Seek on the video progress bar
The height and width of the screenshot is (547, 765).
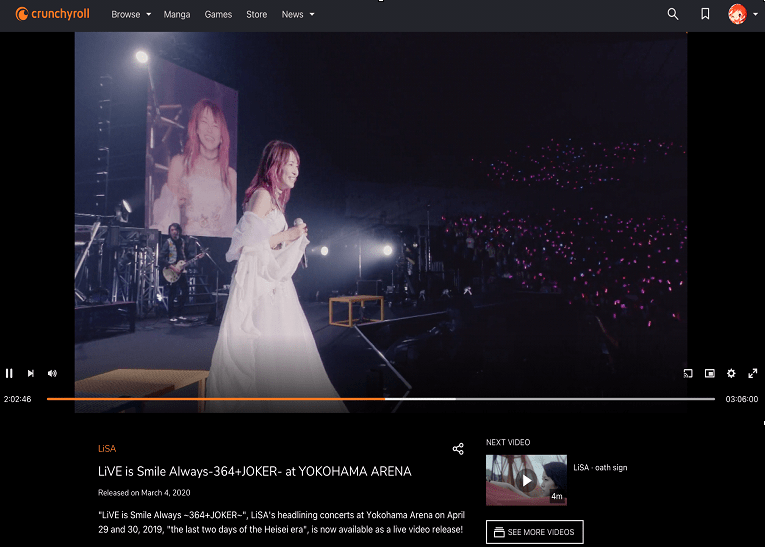click(x=381, y=399)
